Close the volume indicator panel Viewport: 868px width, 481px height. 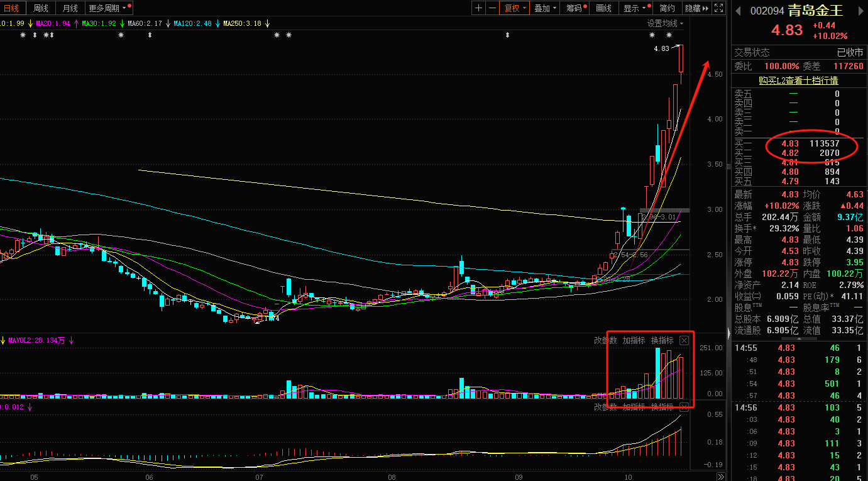684,341
